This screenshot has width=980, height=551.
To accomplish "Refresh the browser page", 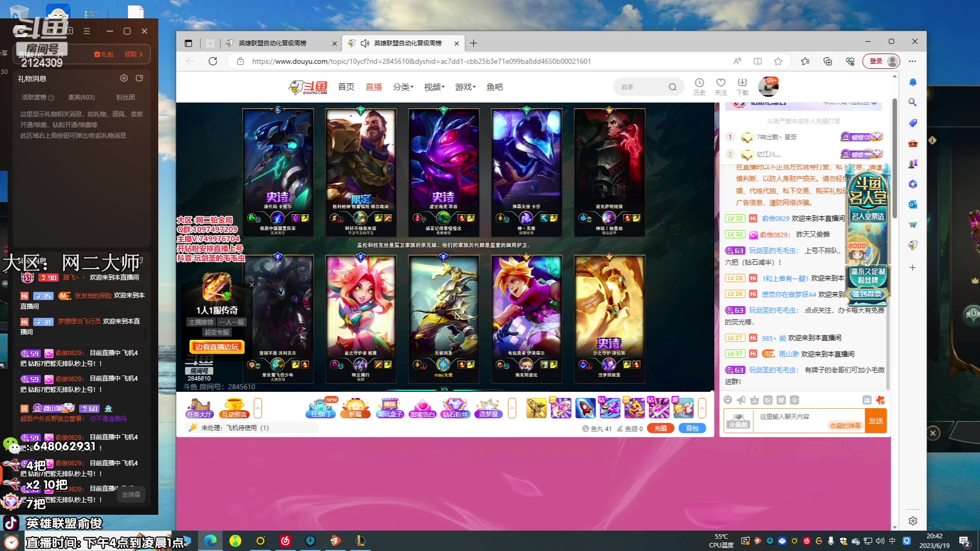I will click(x=213, y=61).
